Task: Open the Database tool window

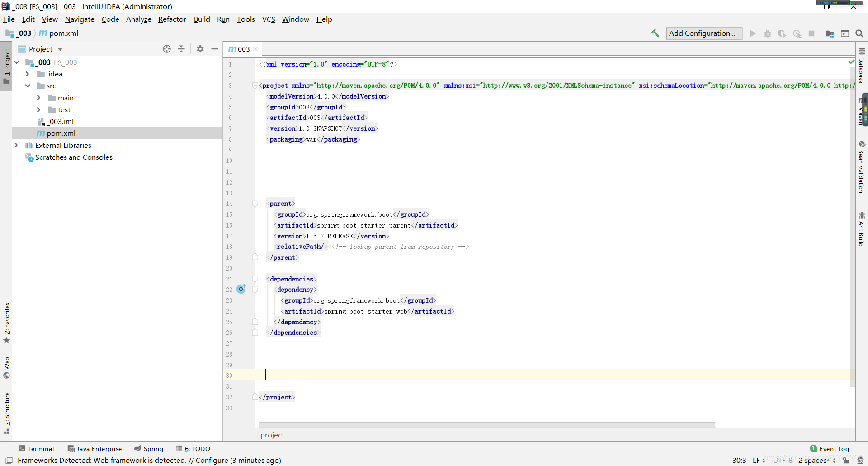Action: point(862,65)
